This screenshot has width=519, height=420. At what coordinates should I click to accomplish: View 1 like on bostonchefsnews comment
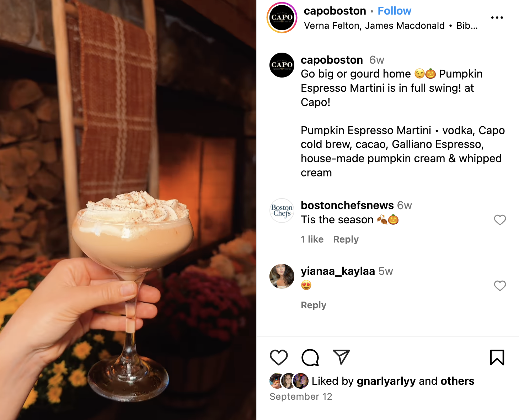point(312,239)
